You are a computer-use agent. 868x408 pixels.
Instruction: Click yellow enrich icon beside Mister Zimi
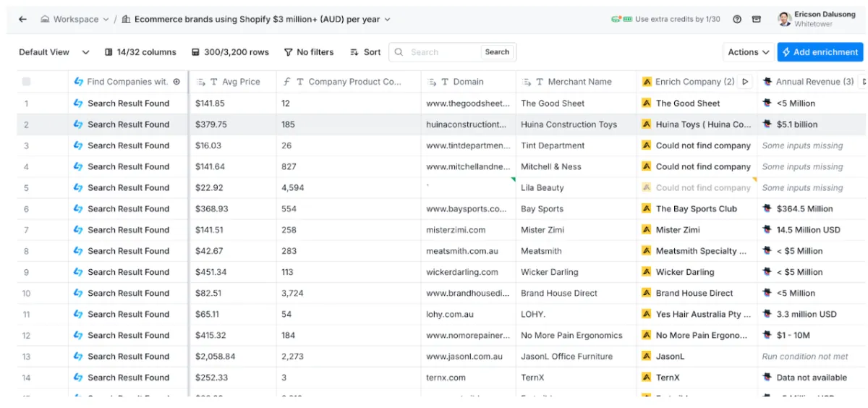pos(647,230)
